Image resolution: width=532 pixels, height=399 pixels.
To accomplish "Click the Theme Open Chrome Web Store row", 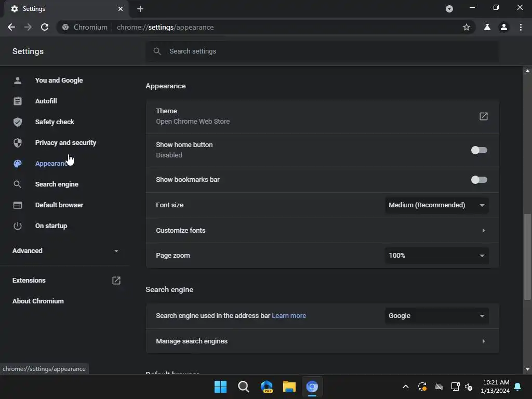I will click(322, 116).
